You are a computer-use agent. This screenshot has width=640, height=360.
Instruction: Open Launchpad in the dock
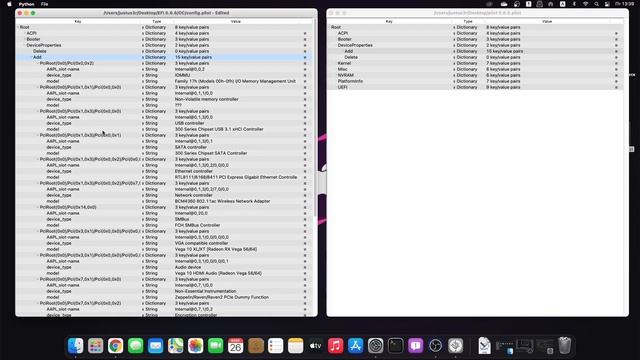96,346
